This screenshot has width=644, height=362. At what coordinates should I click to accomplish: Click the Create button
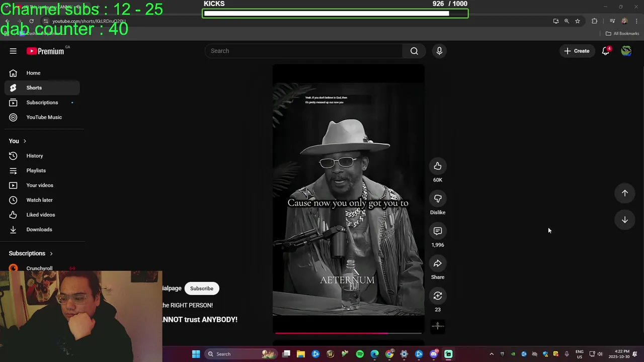pyautogui.click(x=577, y=51)
